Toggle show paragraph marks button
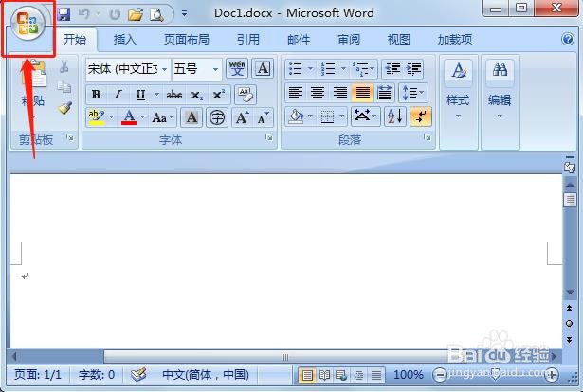Viewport: 583px width, 392px height. (x=421, y=116)
